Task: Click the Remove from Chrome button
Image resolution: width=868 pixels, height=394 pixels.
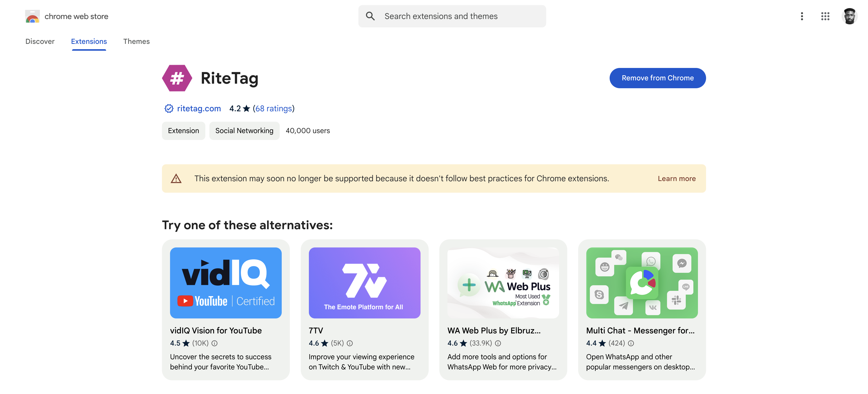Action: [x=658, y=78]
